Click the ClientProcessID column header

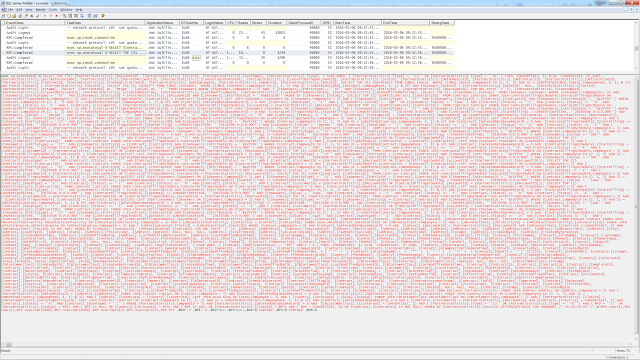click(304, 23)
